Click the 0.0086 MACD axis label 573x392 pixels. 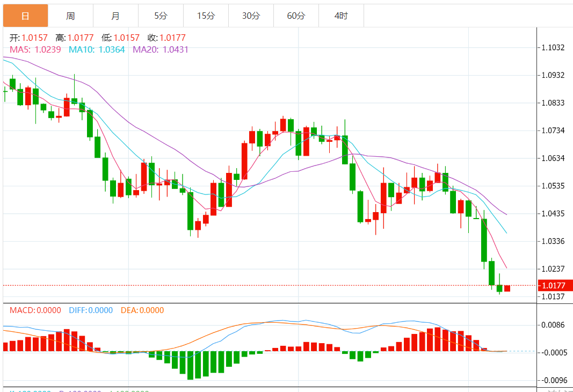coord(553,325)
